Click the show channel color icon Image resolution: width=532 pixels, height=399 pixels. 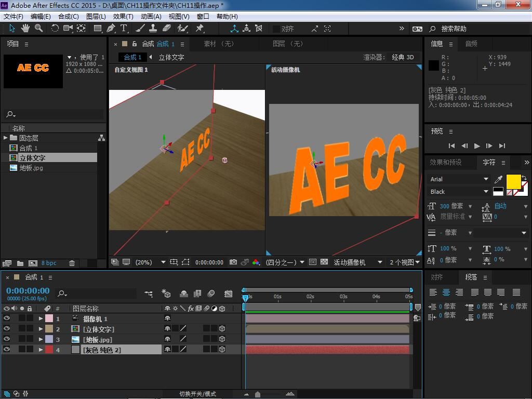point(256,262)
